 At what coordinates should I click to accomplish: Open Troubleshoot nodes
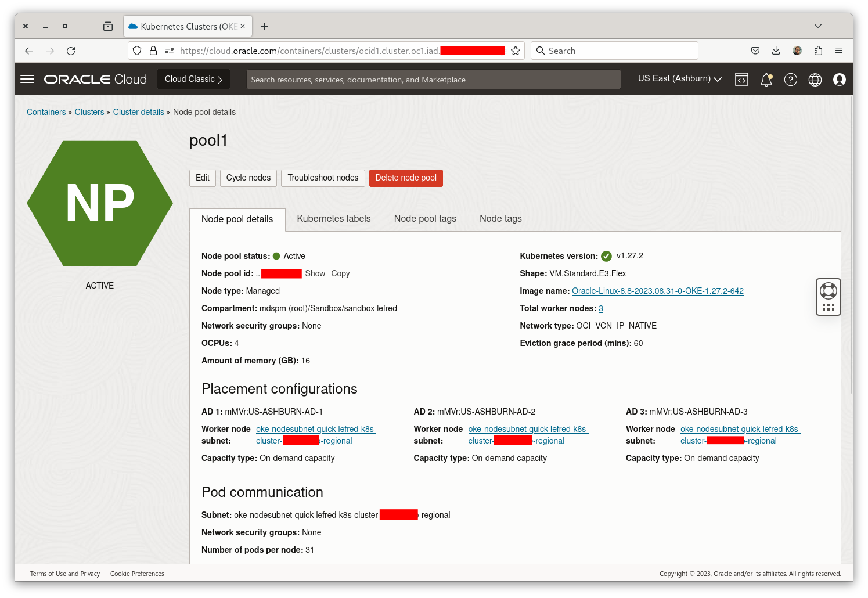tap(323, 178)
